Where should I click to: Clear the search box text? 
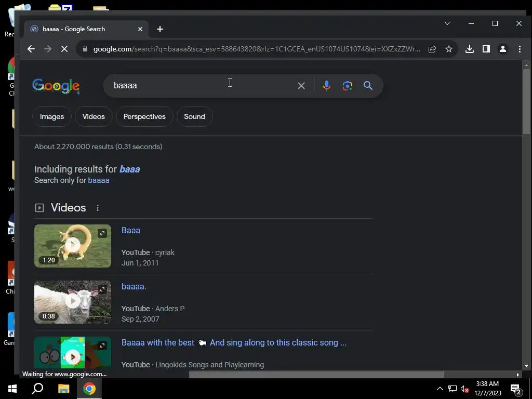pos(301,86)
